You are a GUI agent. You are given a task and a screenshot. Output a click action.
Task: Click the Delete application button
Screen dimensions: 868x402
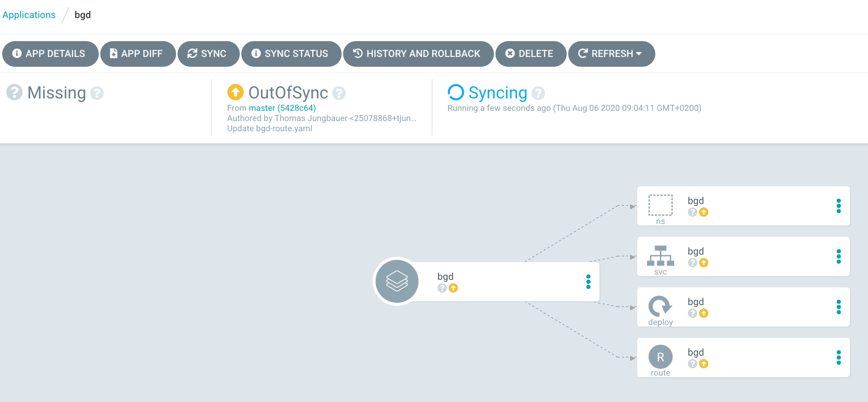coord(531,54)
